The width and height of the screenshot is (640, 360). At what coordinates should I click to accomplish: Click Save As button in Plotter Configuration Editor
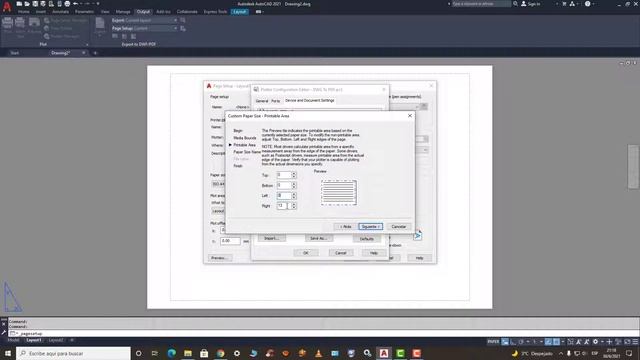(x=319, y=238)
